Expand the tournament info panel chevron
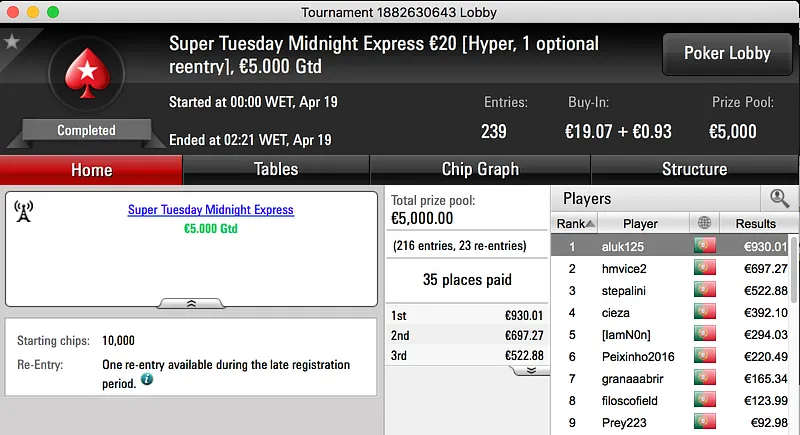 coord(191,303)
